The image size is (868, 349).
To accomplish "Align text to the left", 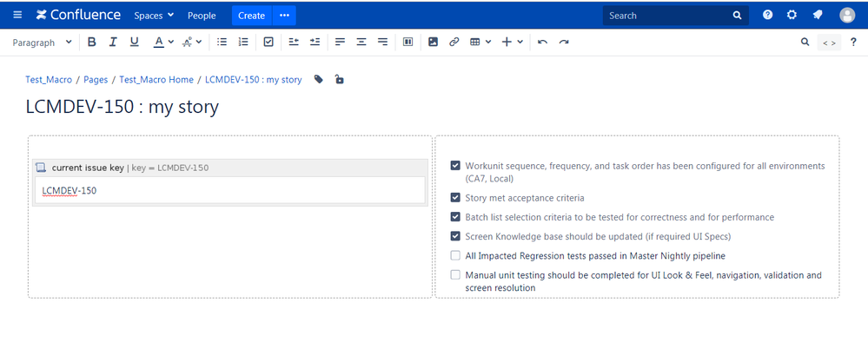I will point(341,42).
